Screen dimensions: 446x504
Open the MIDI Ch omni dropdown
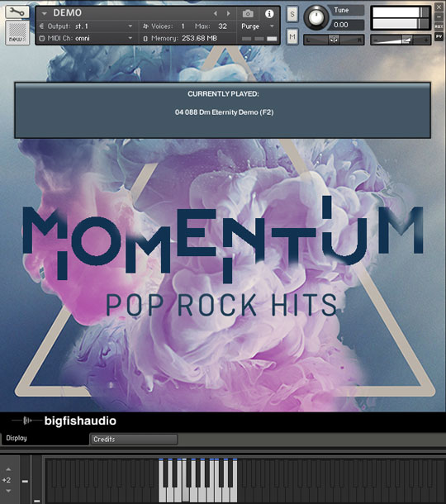[130, 38]
